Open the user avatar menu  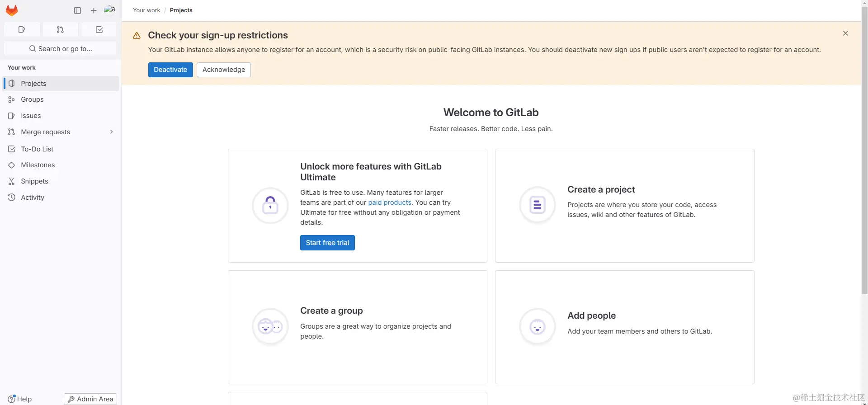tap(110, 10)
